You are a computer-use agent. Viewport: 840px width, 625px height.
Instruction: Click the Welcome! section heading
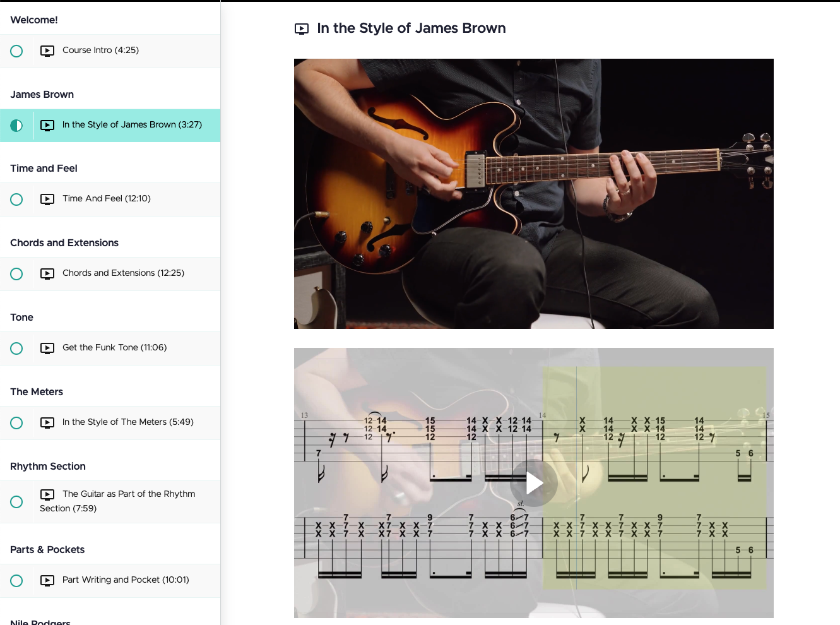[x=34, y=20]
